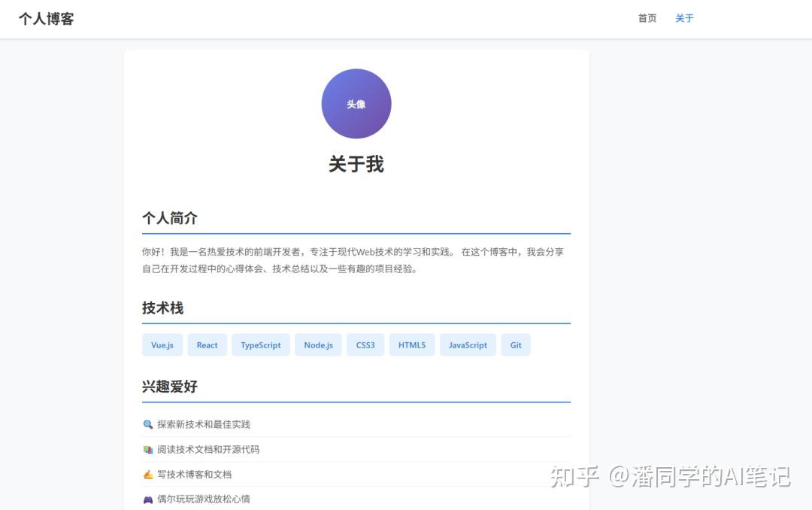The width and height of the screenshot is (812, 510).
Task: Open the 首页 navigation link
Action: pos(647,18)
